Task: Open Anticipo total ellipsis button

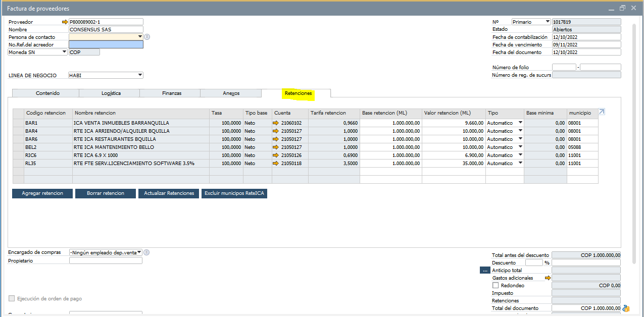Action: (x=485, y=271)
